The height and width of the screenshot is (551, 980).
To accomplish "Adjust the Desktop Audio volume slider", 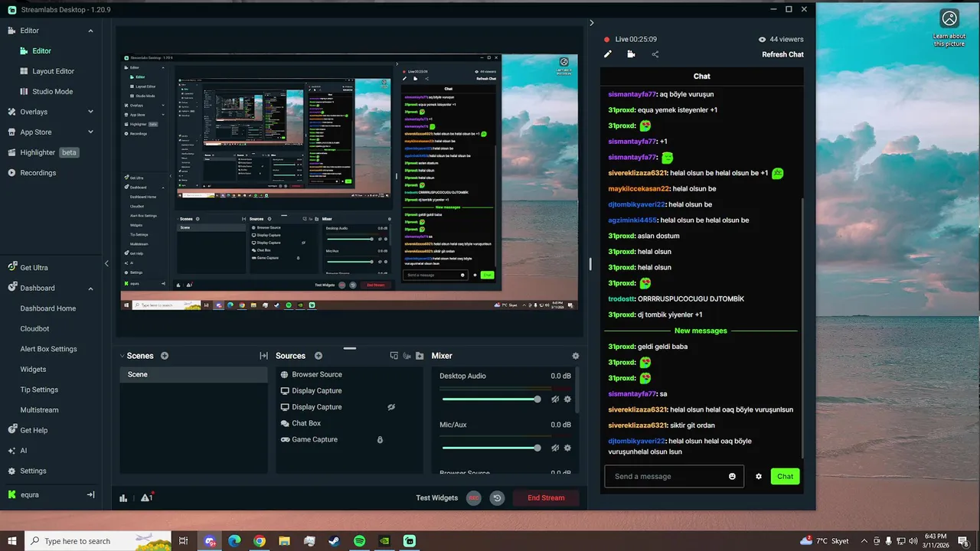I will coord(491,399).
